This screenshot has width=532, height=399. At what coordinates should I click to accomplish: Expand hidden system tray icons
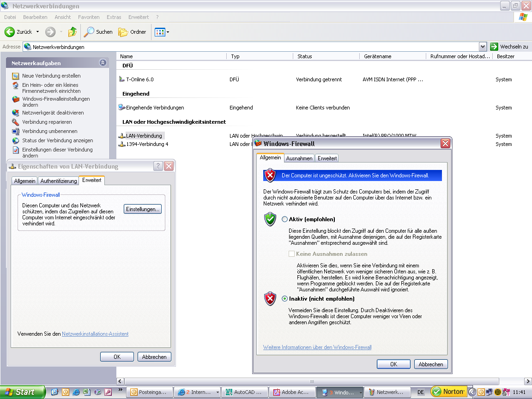[x=472, y=392]
